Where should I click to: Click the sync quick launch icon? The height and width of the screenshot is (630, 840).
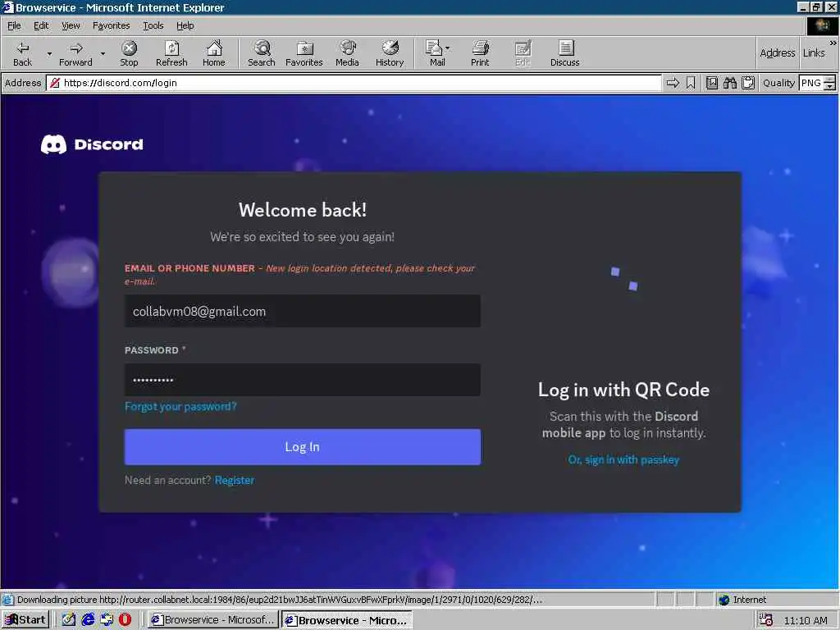pos(107,620)
